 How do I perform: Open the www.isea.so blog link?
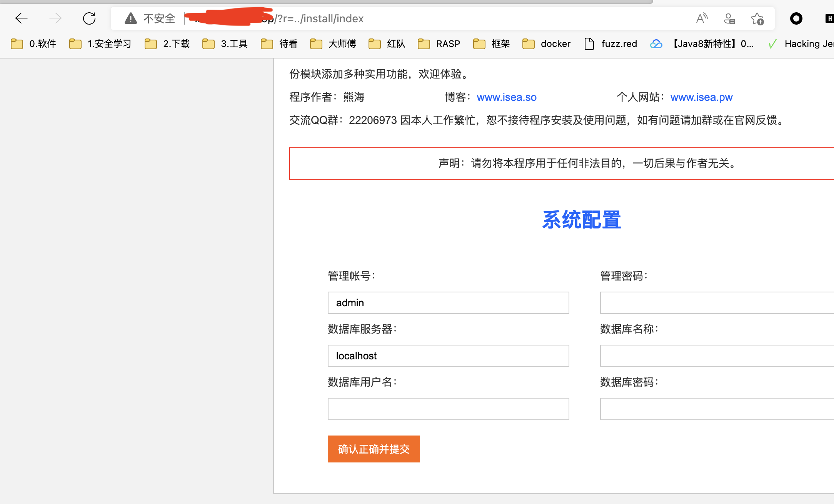pyautogui.click(x=507, y=97)
